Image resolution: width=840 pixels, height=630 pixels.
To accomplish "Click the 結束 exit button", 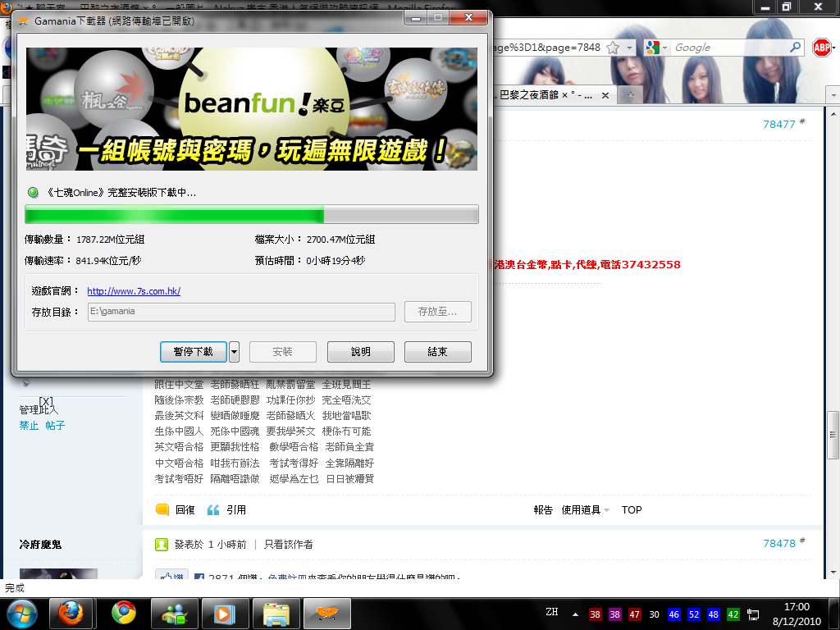I will (x=438, y=351).
